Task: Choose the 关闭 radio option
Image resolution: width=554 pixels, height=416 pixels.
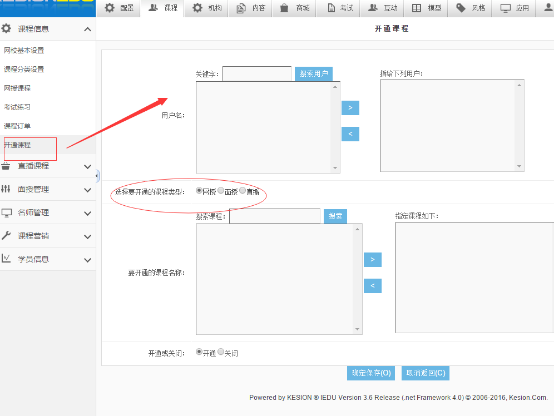Action: (x=221, y=352)
